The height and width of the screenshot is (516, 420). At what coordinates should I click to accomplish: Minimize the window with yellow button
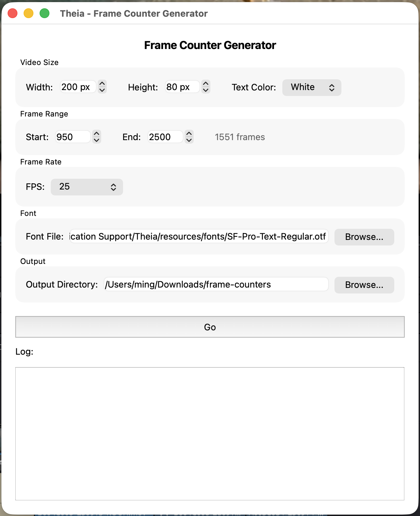click(29, 14)
